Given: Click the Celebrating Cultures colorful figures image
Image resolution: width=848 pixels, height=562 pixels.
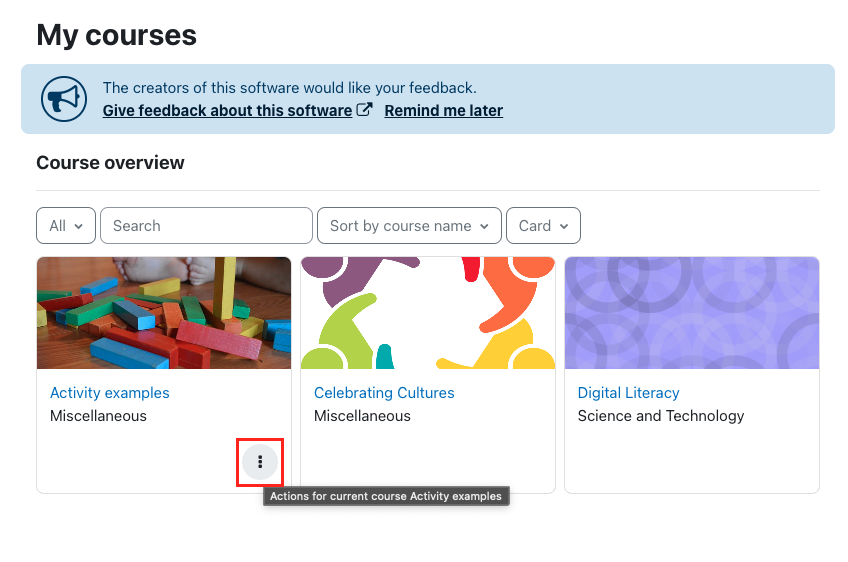Looking at the screenshot, I should coord(428,313).
